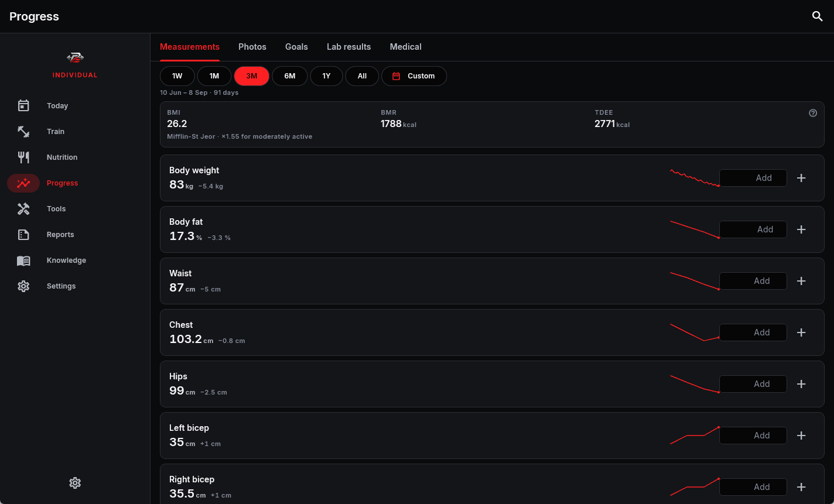Image resolution: width=834 pixels, height=504 pixels.
Task: Click the Chest Add input field
Action: pos(753,332)
